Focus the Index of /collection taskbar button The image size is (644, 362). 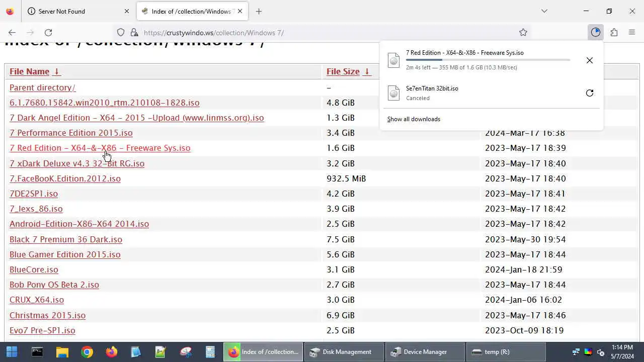[x=263, y=351]
